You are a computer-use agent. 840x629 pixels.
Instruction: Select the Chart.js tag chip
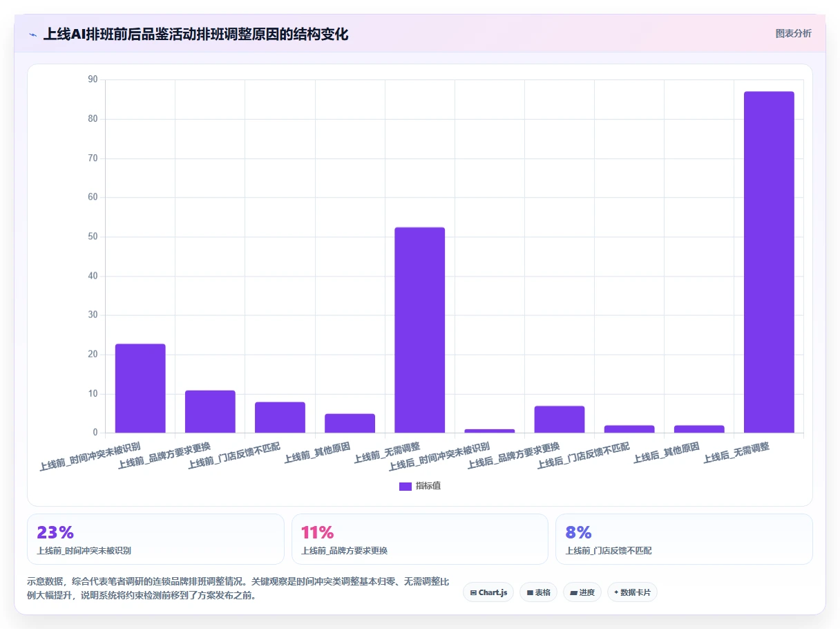(488, 592)
